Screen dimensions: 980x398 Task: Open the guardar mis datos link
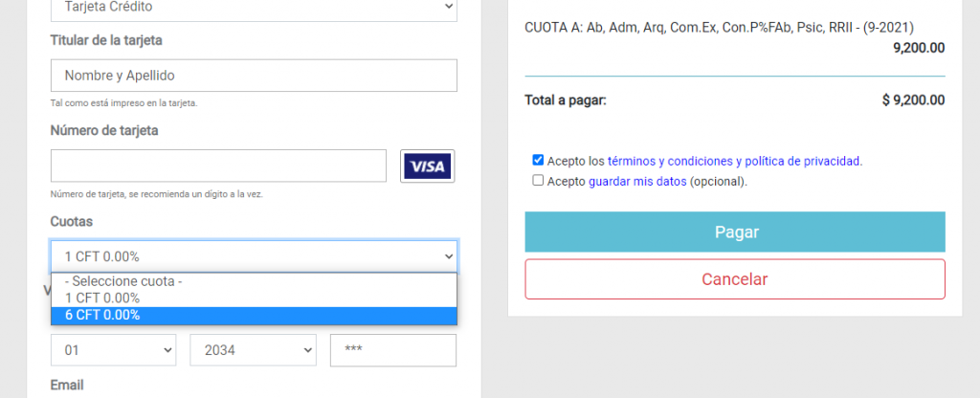pos(637,182)
